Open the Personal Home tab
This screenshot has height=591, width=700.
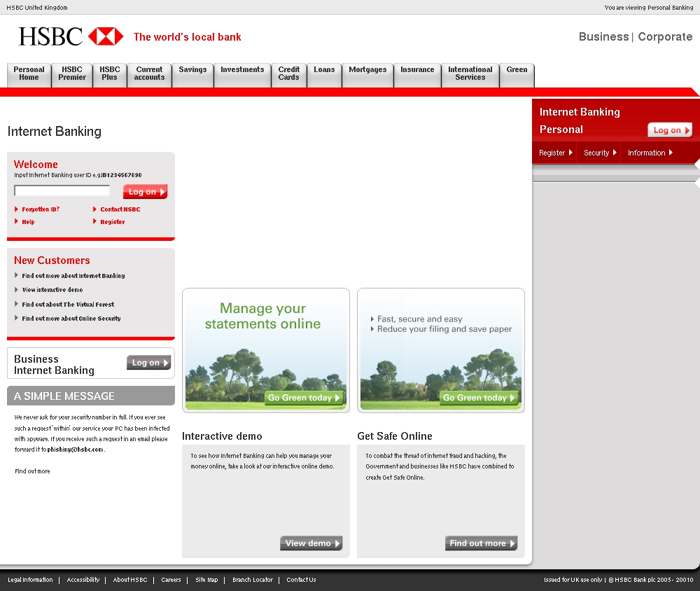pyautogui.click(x=29, y=75)
